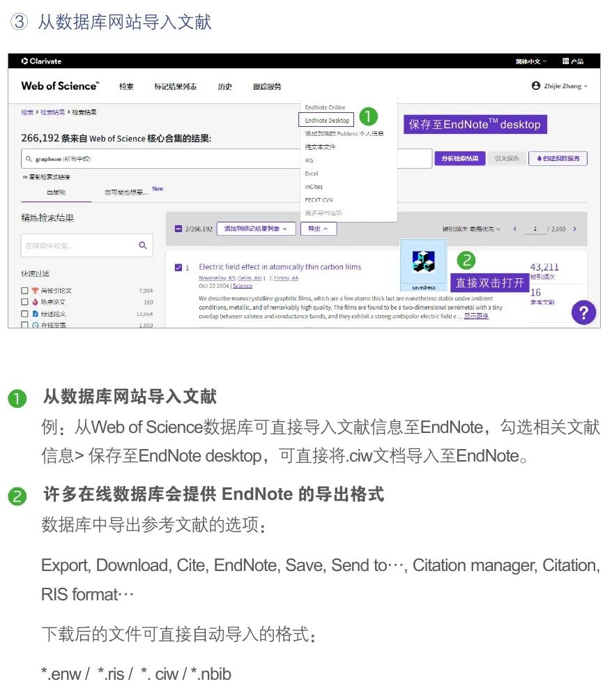Choose 更多导出选项 at menu bottom
This screenshot has width=612, height=700.
tap(323, 213)
